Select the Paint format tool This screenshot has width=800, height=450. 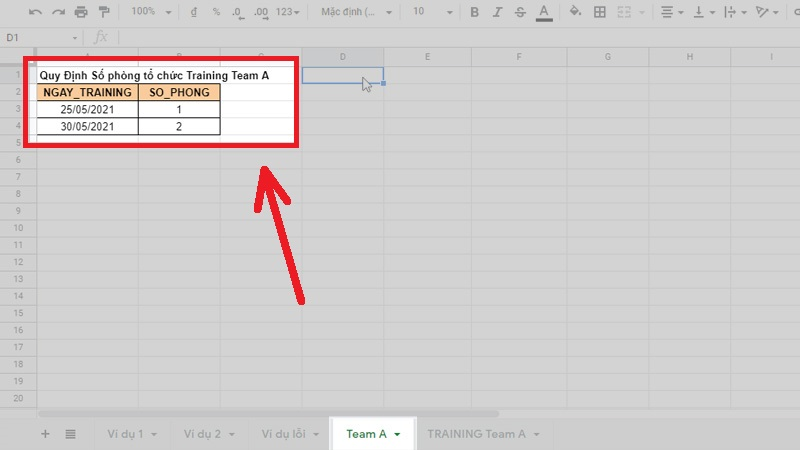(x=104, y=13)
